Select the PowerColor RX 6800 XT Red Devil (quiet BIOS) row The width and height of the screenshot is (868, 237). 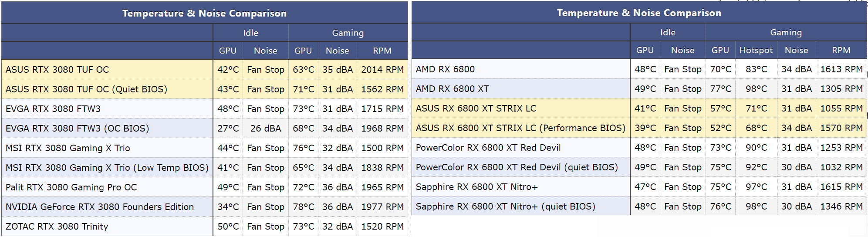[517, 167]
